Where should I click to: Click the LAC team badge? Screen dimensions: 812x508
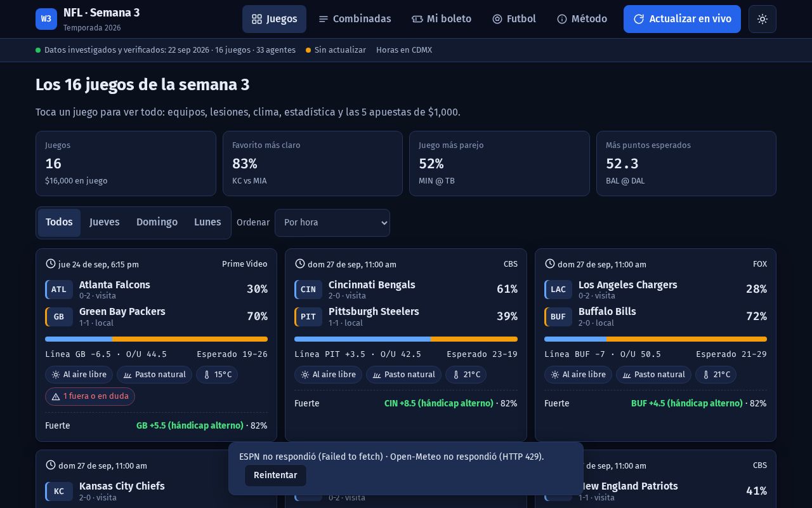tap(558, 290)
